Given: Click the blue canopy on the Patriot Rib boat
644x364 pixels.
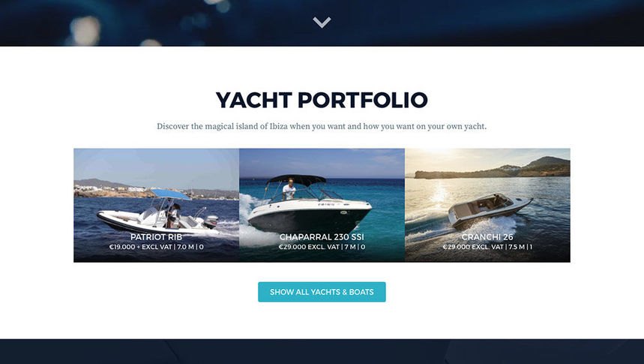Looking at the screenshot, I should click(170, 194).
